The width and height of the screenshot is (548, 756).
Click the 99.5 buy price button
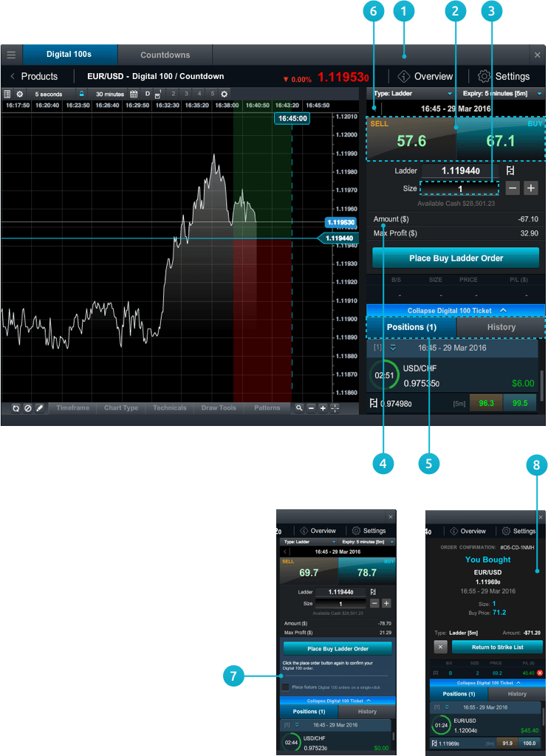(x=519, y=403)
